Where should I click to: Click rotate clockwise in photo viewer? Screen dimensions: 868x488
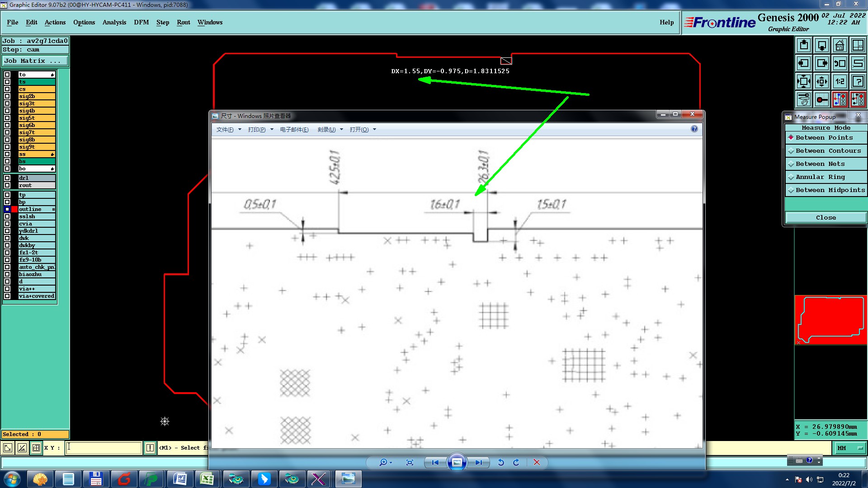[x=516, y=462]
